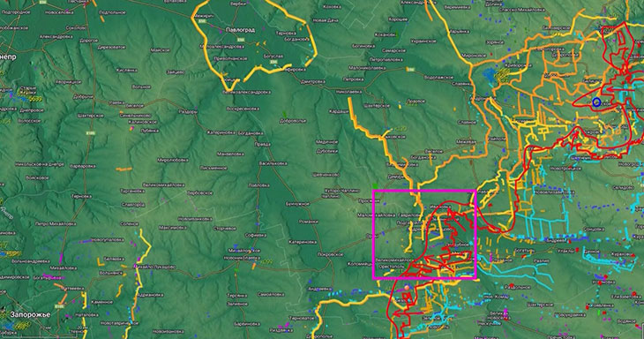Screen dimensions: 644x339
Task: Click the Петропавловка village label
Action: [386, 60]
